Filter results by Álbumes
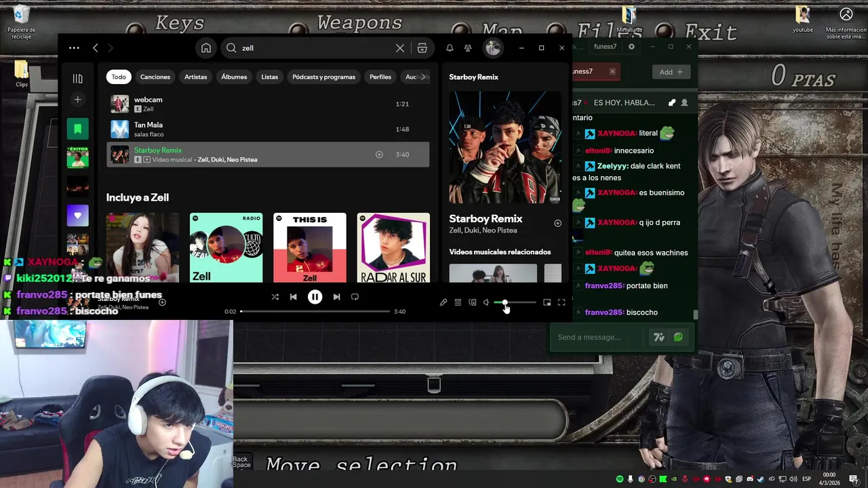The image size is (868, 488). pyautogui.click(x=234, y=77)
